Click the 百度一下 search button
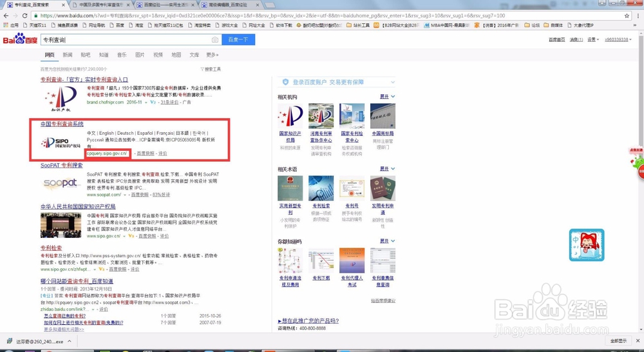This screenshot has width=644, height=352. tap(238, 40)
